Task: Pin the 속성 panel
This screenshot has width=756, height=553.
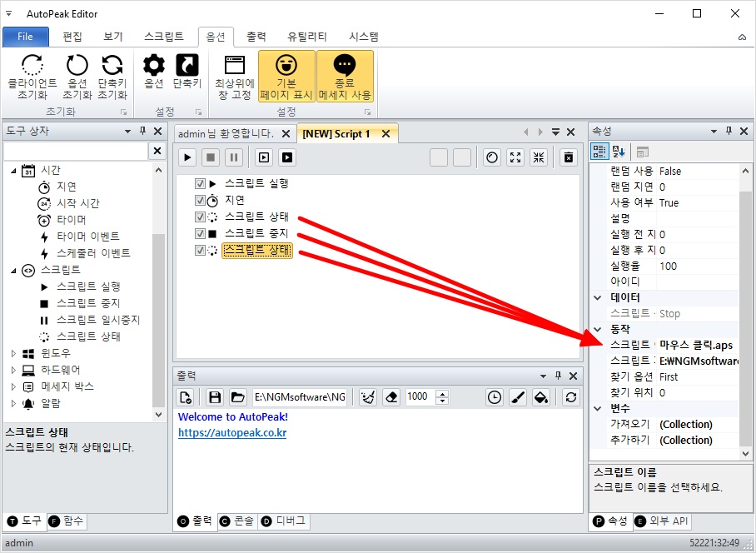Action: [729, 131]
